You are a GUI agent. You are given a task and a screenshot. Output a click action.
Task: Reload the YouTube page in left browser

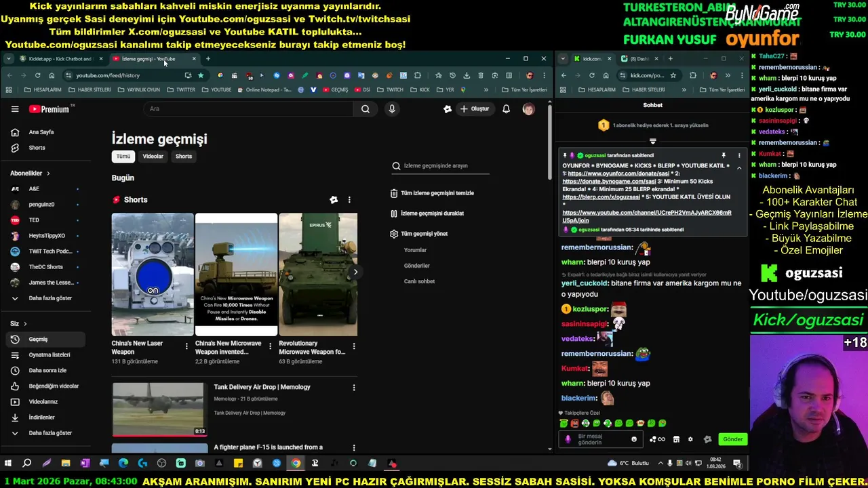click(x=38, y=75)
